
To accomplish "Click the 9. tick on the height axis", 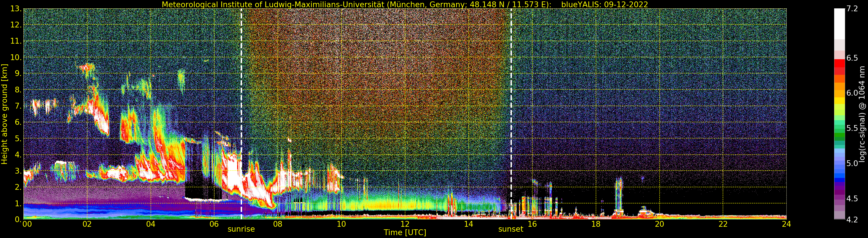I will pos(18,73).
